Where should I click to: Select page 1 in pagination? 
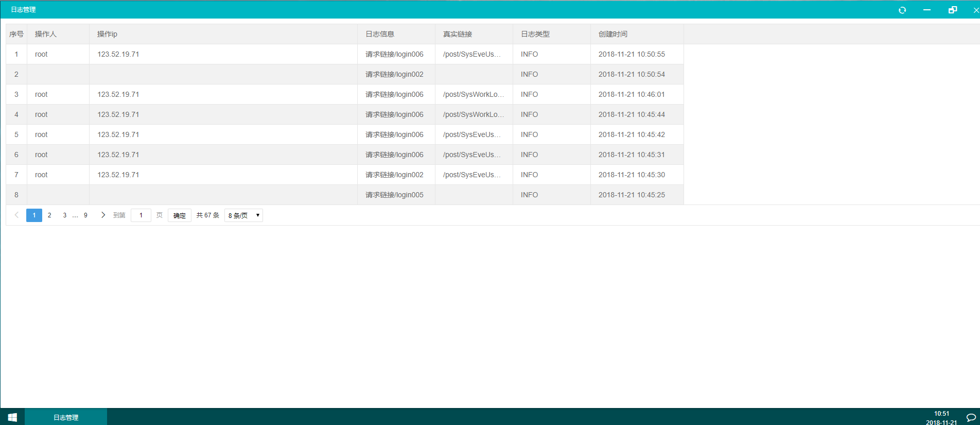(34, 215)
